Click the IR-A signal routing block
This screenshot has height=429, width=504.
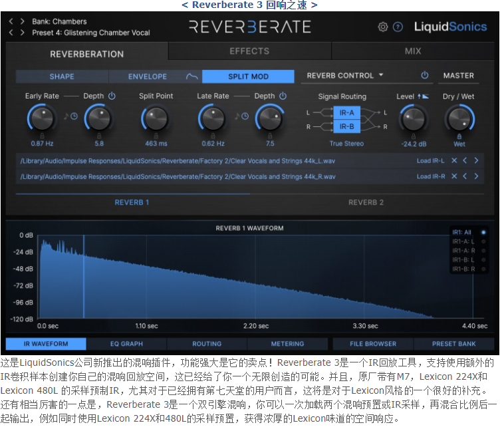click(346, 112)
